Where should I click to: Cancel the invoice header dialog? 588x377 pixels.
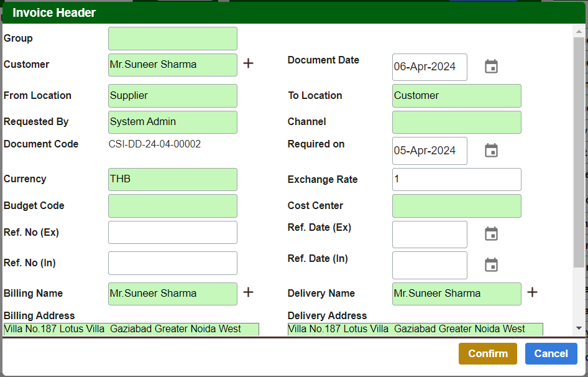[x=551, y=353]
